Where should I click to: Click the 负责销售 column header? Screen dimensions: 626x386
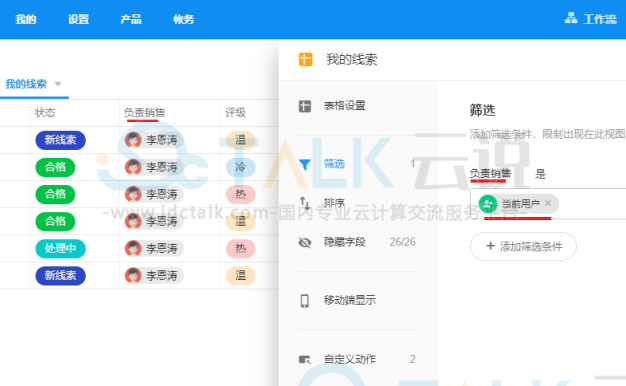click(144, 113)
